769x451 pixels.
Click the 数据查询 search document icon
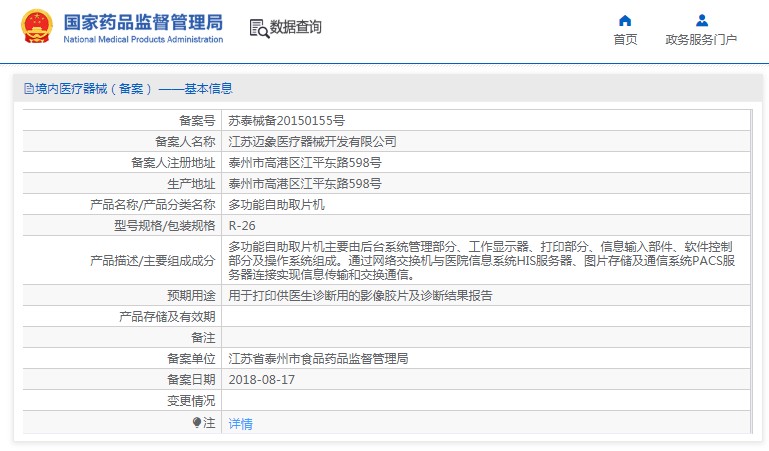[x=259, y=28]
